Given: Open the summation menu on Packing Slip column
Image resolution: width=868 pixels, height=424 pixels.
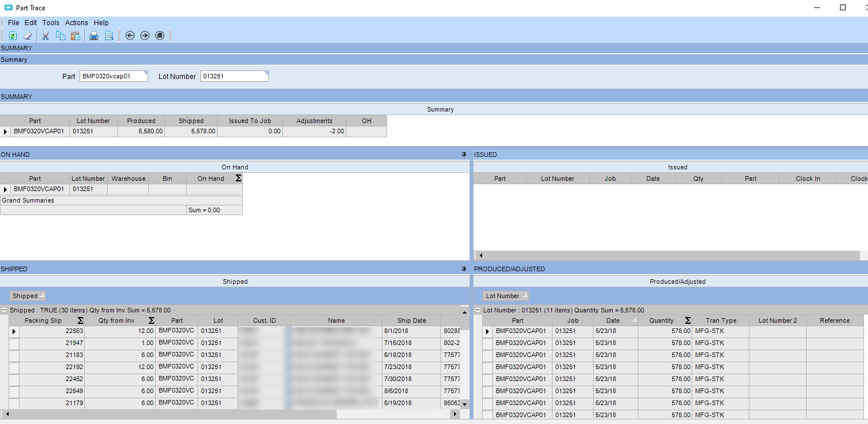Looking at the screenshot, I should [80, 320].
